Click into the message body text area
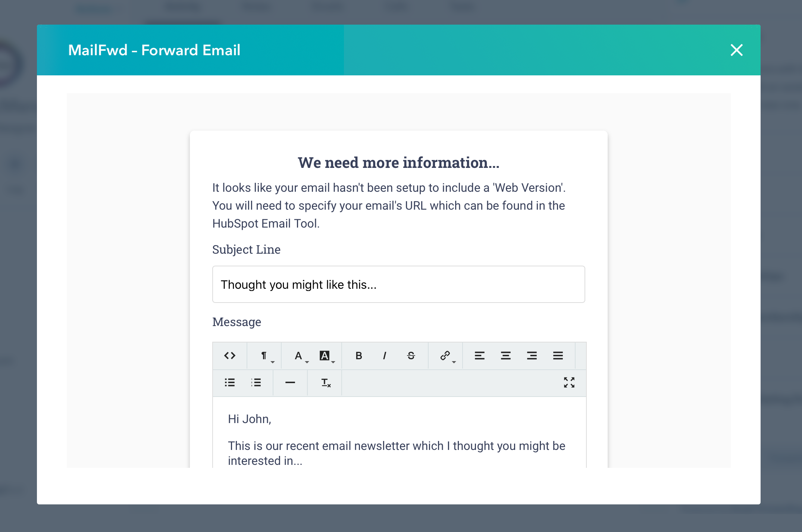 tap(400, 433)
